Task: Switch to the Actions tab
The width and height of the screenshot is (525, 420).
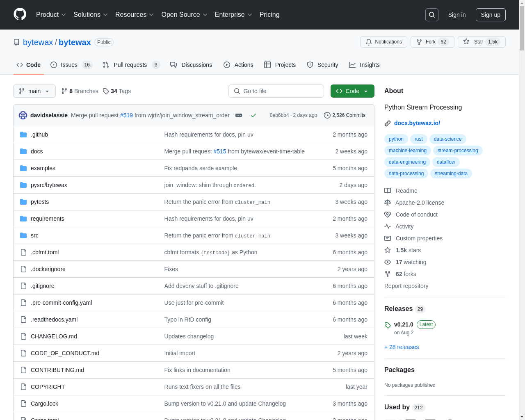Action: click(x=238, y=65)
